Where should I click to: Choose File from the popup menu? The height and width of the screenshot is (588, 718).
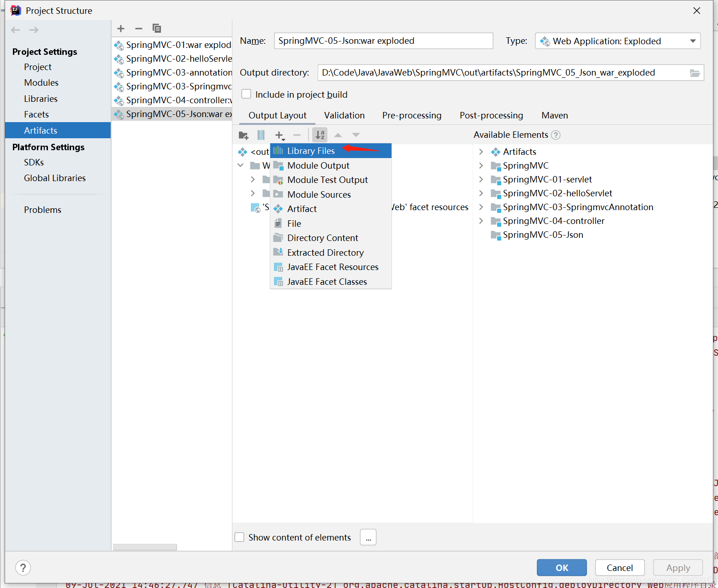[331, 223]
